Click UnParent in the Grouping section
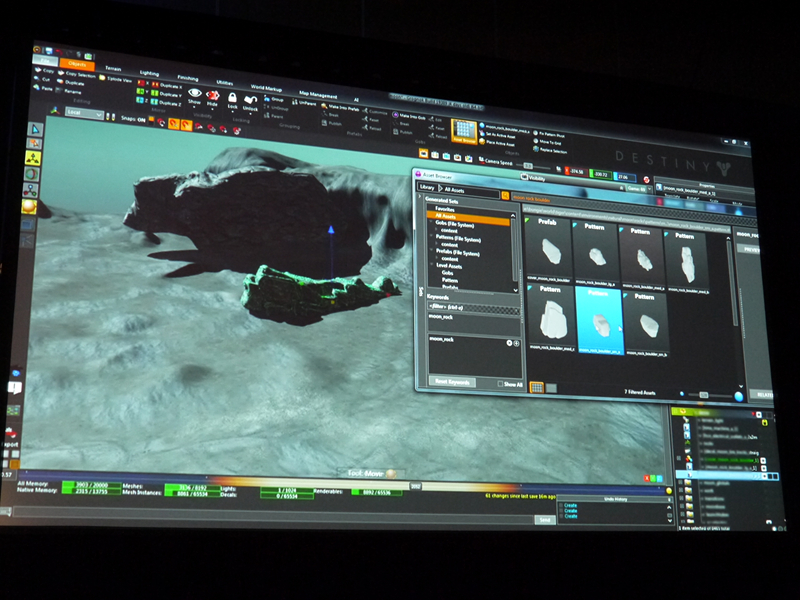The height and width of the screenshot is (600, 800). tap(304, 103)
